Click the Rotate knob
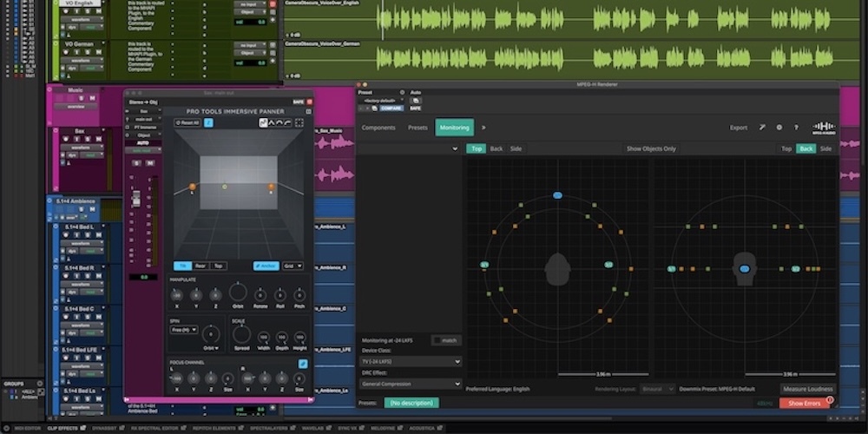Screen dimensions: 868x434 pos(260,295)
